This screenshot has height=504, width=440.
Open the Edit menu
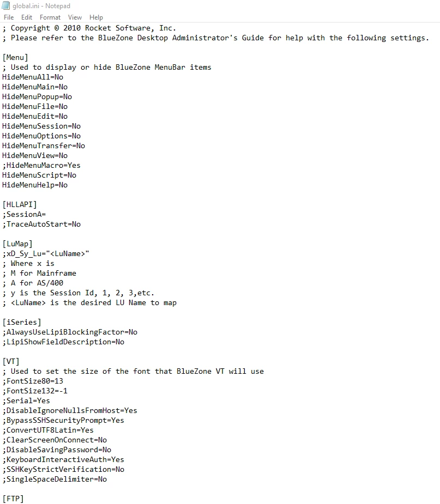[x=27, y=17]
